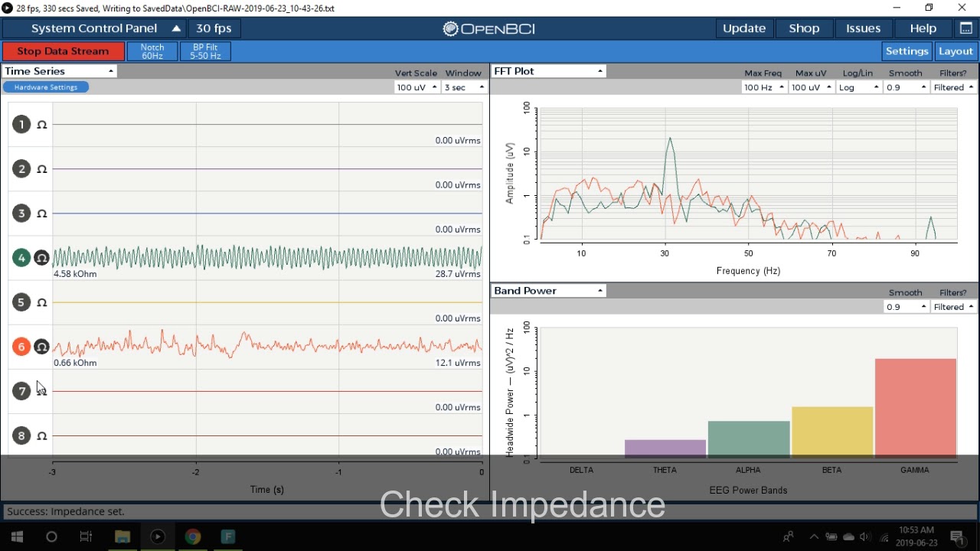The height and width of the screenshot is (551, 980).
Task: Open FFT Plot Filters dropdown
Action: (954, 87)
